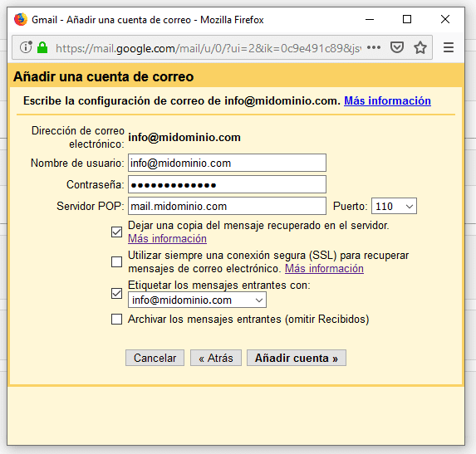Viewport: 476px width, 454px height.
Task: Go back with « Atrás button
Action: coord(216,358)
